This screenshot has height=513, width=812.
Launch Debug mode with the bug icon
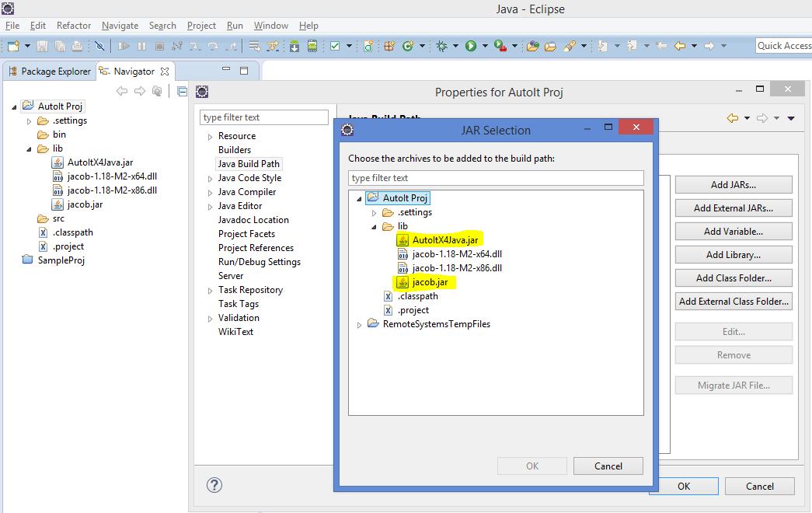click(x=443, y=45)
